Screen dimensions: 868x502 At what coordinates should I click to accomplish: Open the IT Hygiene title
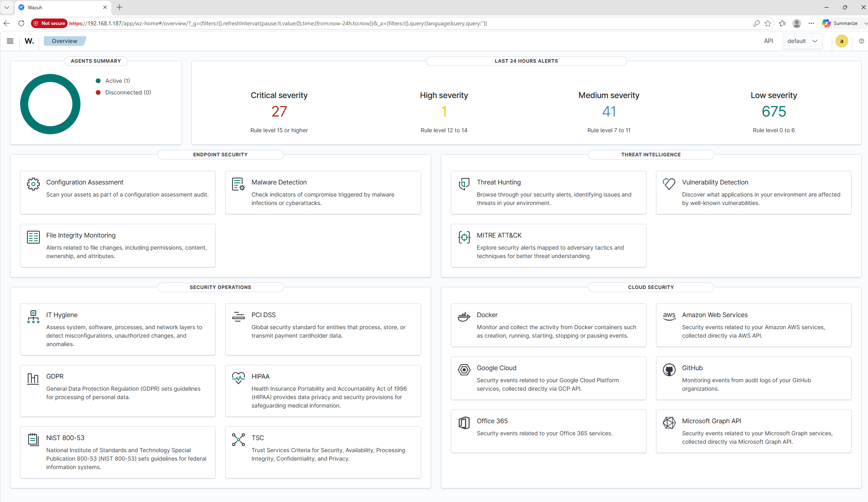pos(62,315)
